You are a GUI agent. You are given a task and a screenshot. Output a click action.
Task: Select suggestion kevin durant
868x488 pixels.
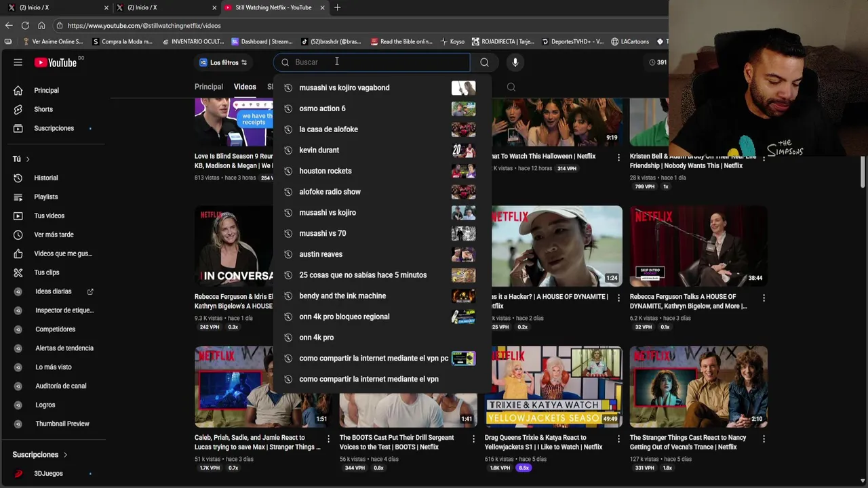(381, 150)
